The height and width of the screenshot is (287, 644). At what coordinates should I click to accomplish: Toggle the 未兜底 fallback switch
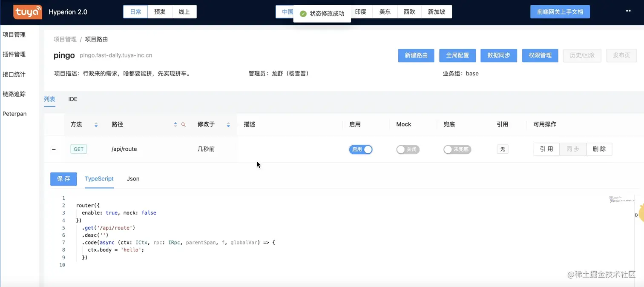(457, 149)
